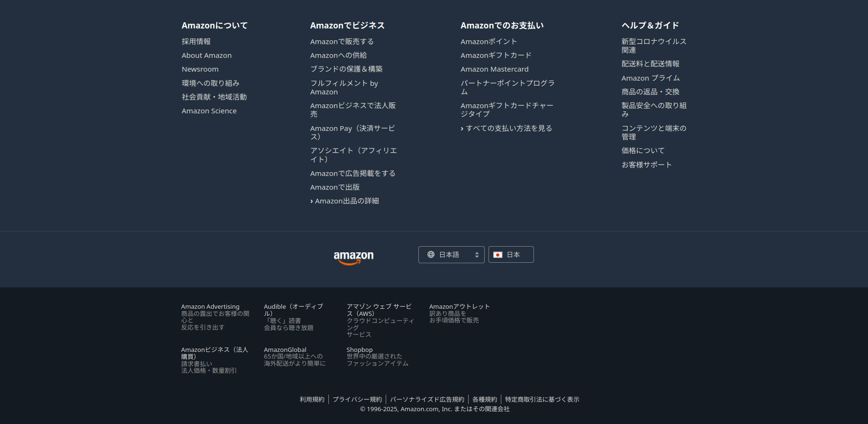Open Amazon プライム help link
Screen dimensions: 868x424
[650, 78]
